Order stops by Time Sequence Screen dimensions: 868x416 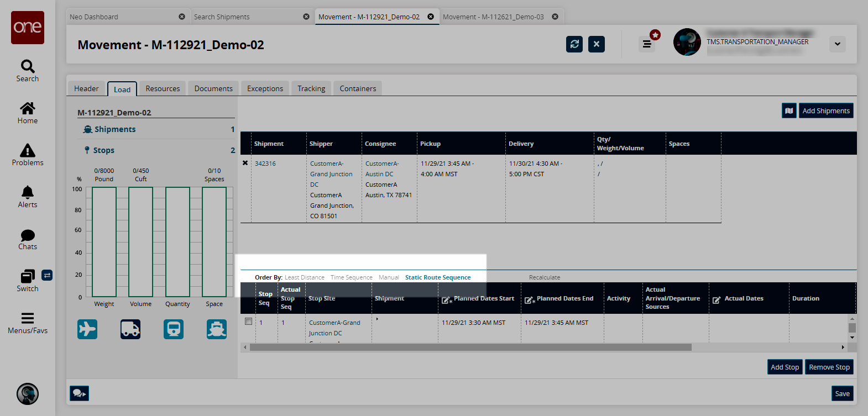352,277
